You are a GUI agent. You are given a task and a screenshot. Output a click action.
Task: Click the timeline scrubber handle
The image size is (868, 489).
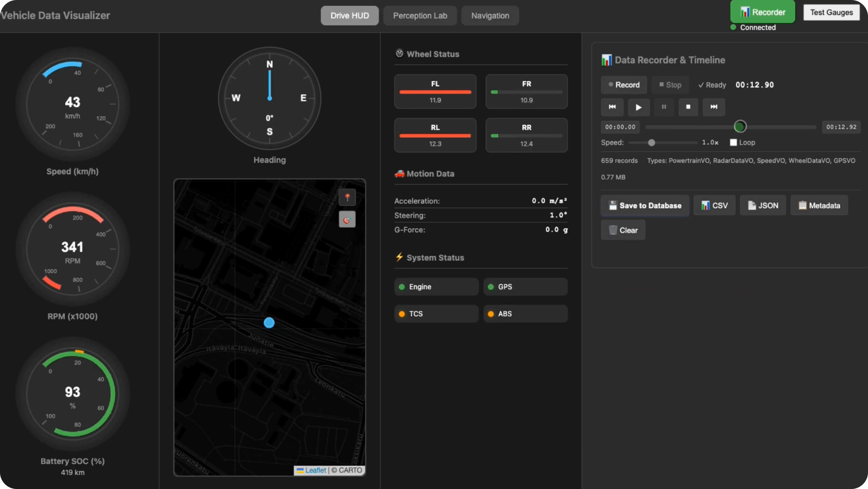click(x=740, y=127)
